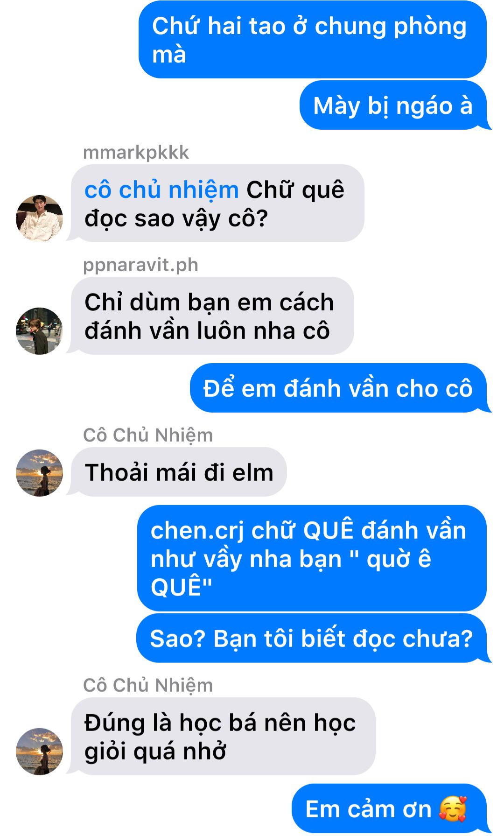Tap the 'Chứ hai tao ở chung phòng mà' bubble
The image size is (504, 836).
312,40
